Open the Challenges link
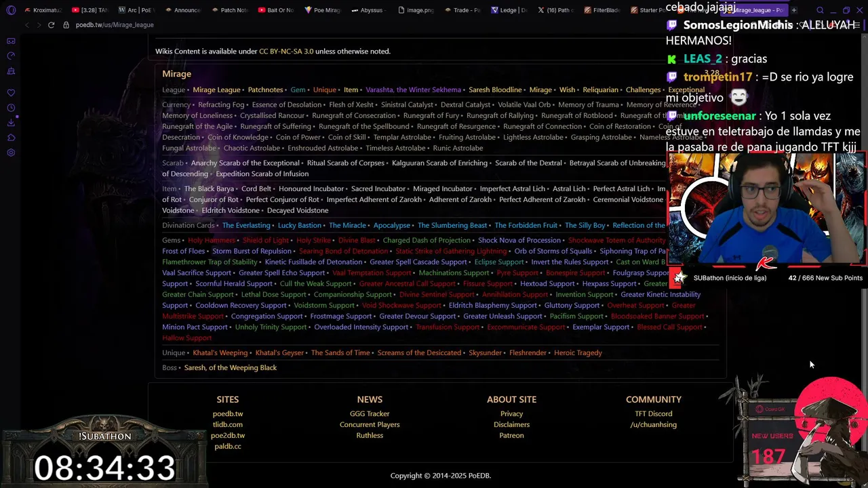Screen dimensions: 868x488 point(643,90)
